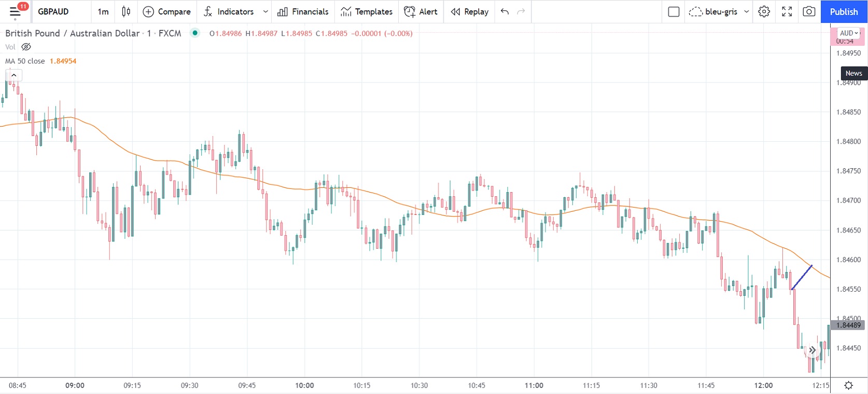868x394 pixels.
Task: Open chart settings gear icon
Action: pos(764,11)
